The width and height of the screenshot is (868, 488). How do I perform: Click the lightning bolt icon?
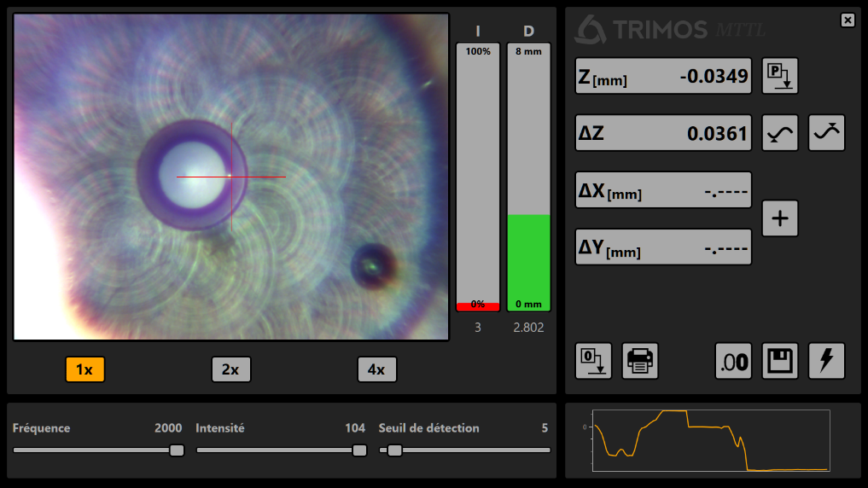click(826, 361)
